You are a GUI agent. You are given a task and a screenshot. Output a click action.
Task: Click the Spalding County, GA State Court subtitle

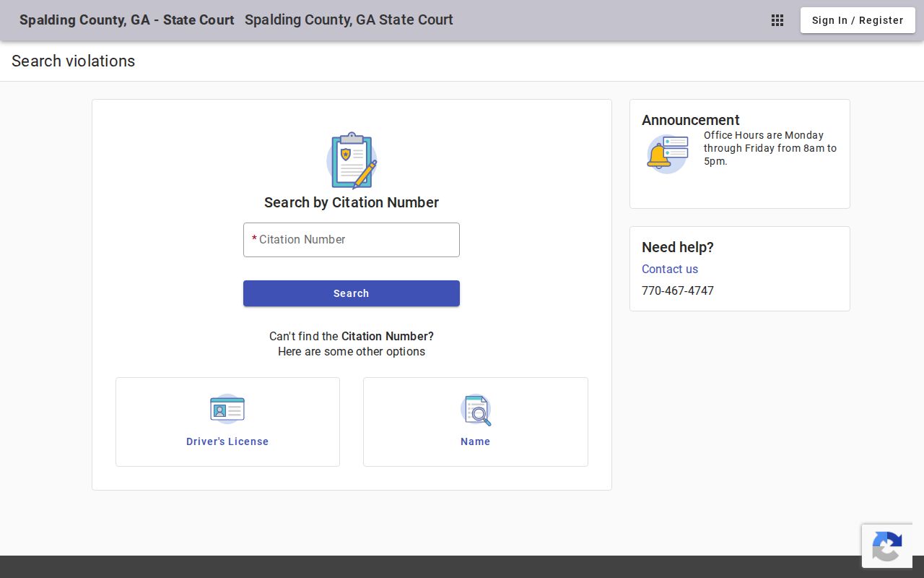point(349,20)
